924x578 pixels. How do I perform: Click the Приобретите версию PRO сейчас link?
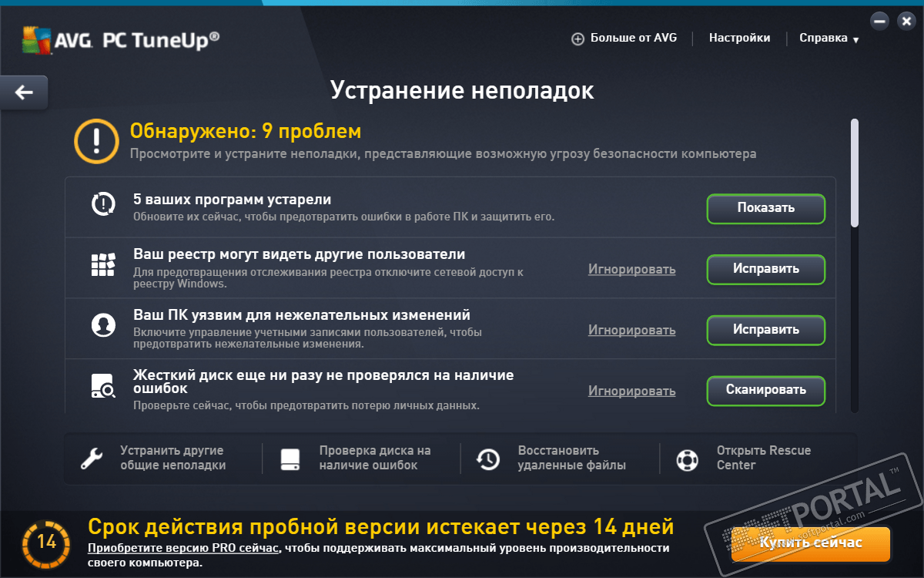point(183,548)
